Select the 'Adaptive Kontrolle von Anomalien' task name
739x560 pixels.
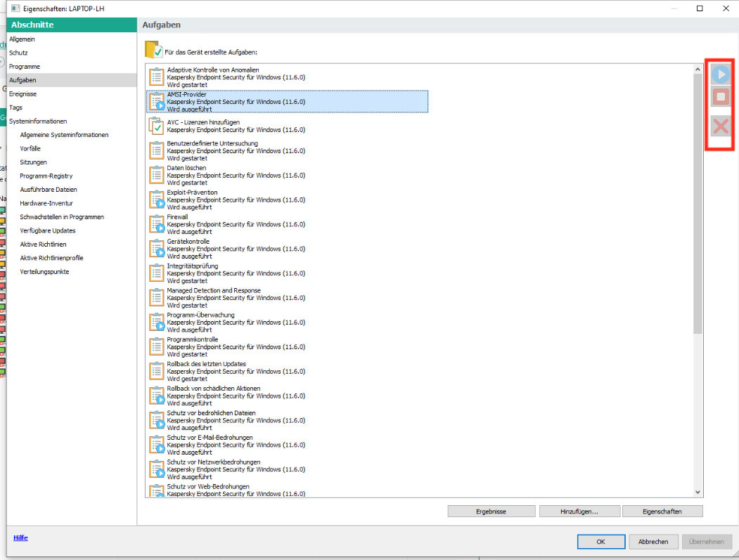(x=213, y=70)
